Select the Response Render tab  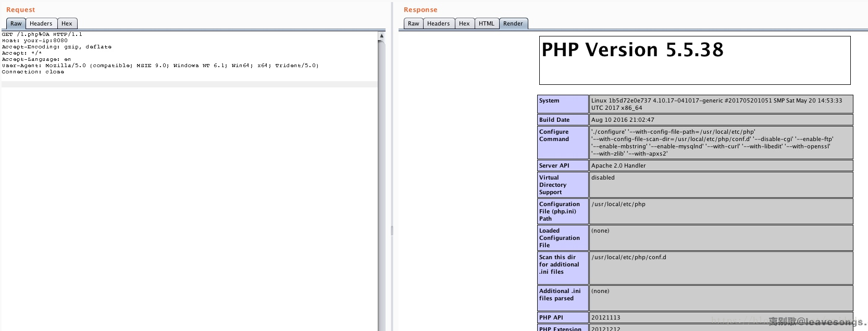click(513, 23)
